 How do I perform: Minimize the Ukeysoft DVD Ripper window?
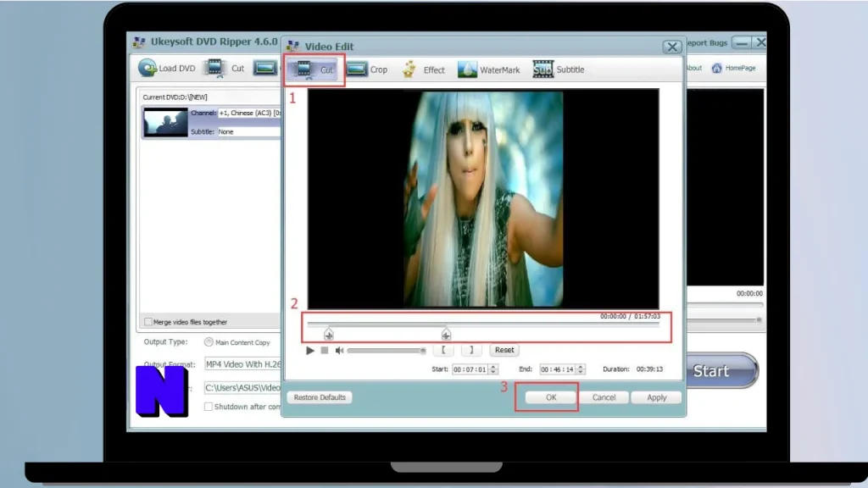point(742,42)
